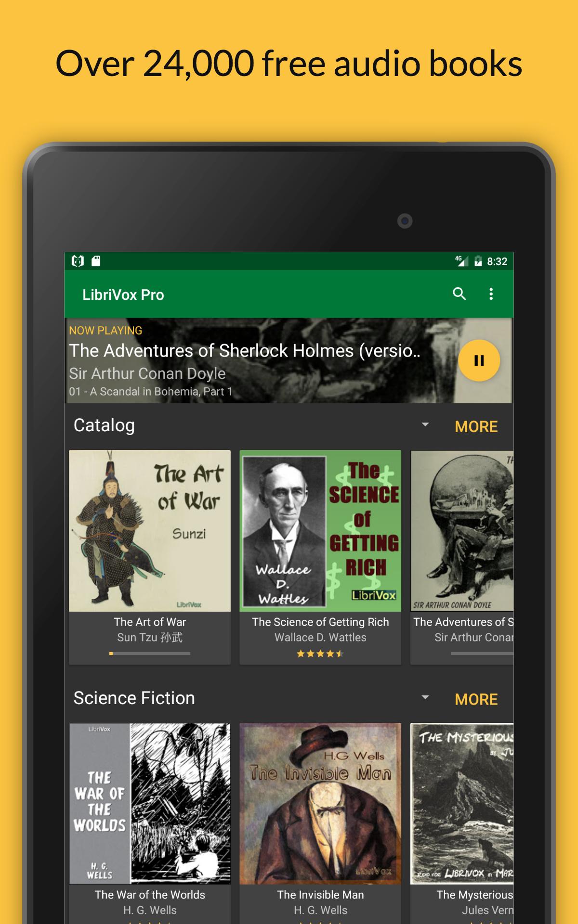This screenshot has width=578, height=924.
Task: Open The War of the Worlds cover
Action: click(x=150, y=804)
